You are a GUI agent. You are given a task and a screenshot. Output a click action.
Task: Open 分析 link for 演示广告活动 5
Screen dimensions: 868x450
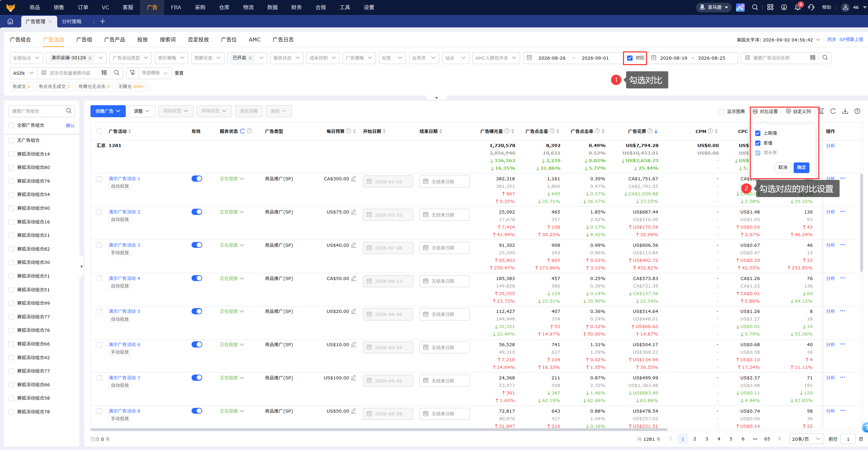click(830, 311)
